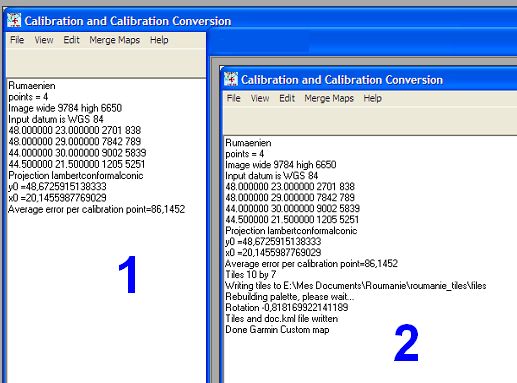517x383 pixels.
Task: Click 'Average error per calibration point' in back window
Action: coord(96,209)
